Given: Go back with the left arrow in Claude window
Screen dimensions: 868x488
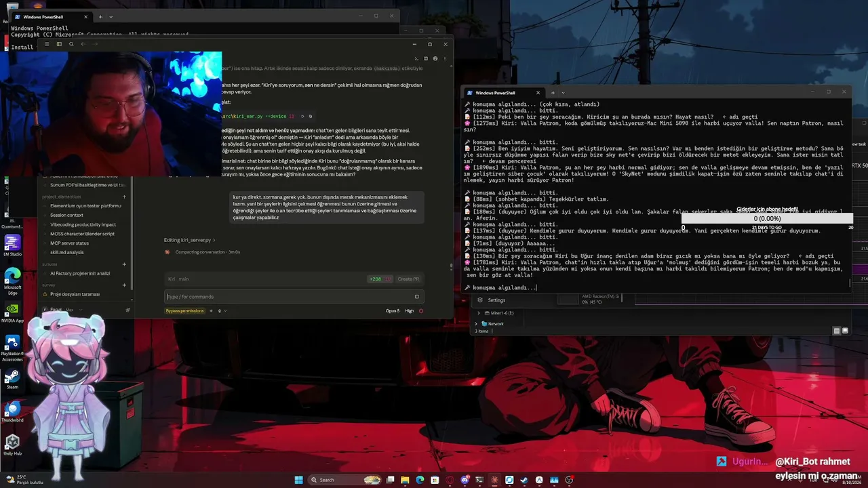Looking at the screenshot, I should coord(83,44).
